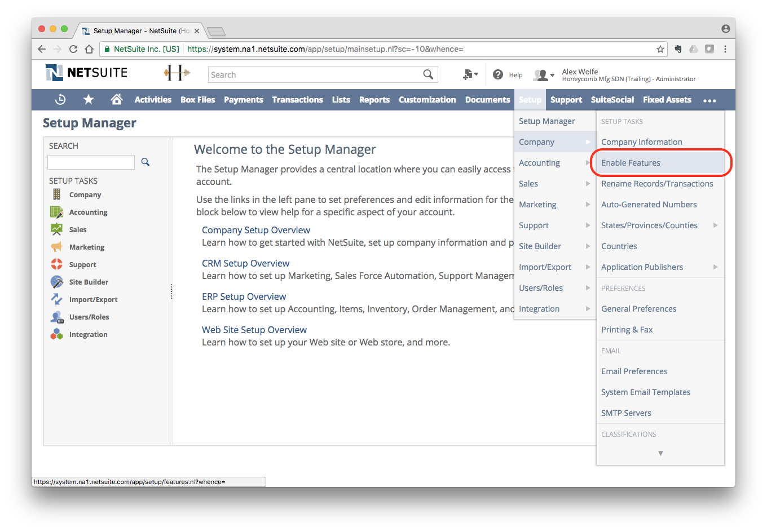Open the Company Setup Overview link
The height and width of the screenshot is (532, 767).
click(256, 230)
